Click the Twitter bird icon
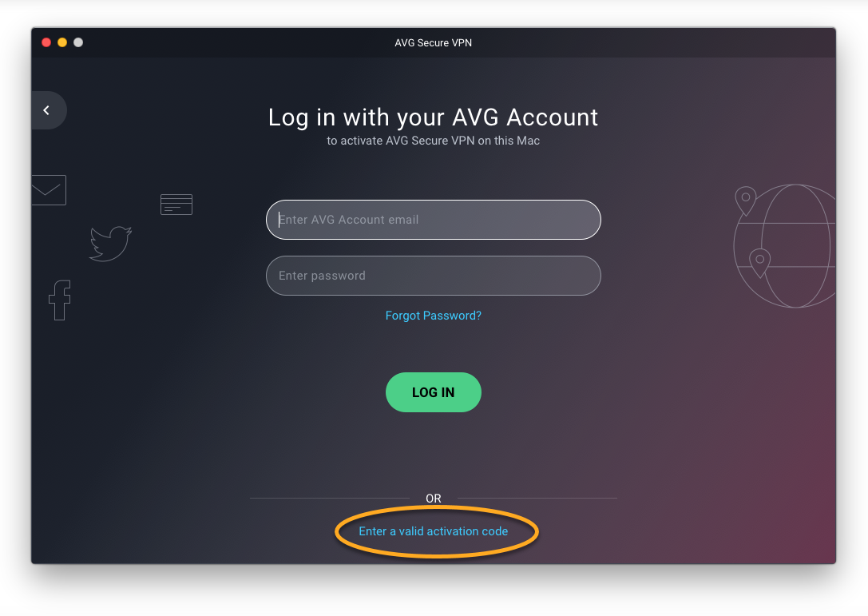The height and width of the screenshot is (616, 868). point(110,244)
